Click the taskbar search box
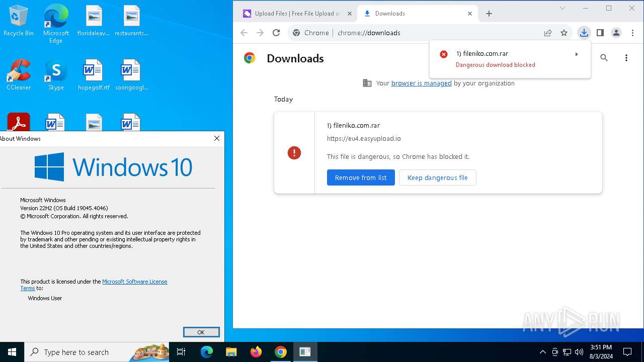This screenshot has height=362, width=644. pos(97,352)
